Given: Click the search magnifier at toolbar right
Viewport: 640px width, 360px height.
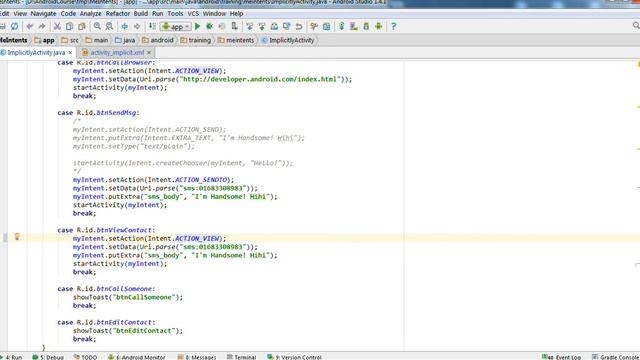Looking at the screenshot, I should (x=636, y=26).
